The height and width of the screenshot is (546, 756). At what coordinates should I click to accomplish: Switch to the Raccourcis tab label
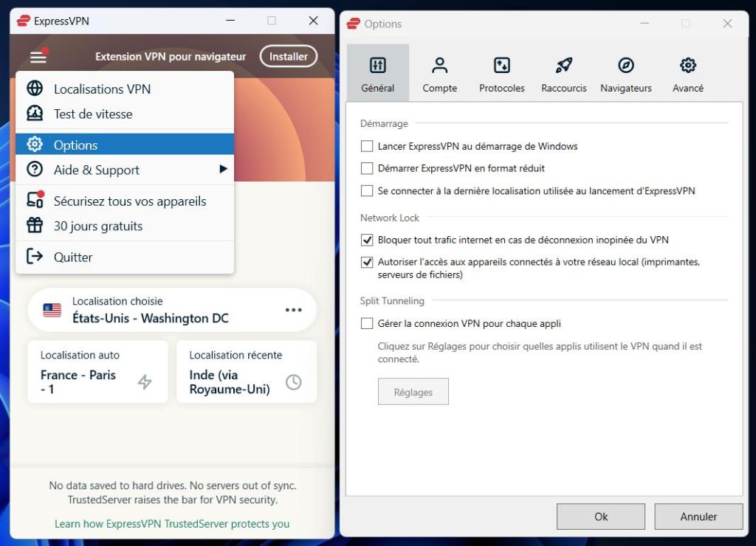tap(563, 89)
